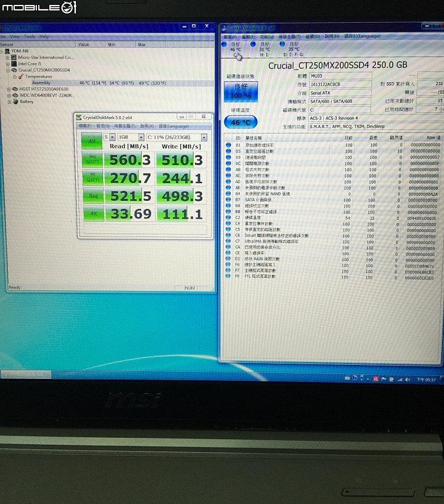This screenshot has width=444, height=504.
Task: Run the plain Seq test button
Action: coord(93,196)
